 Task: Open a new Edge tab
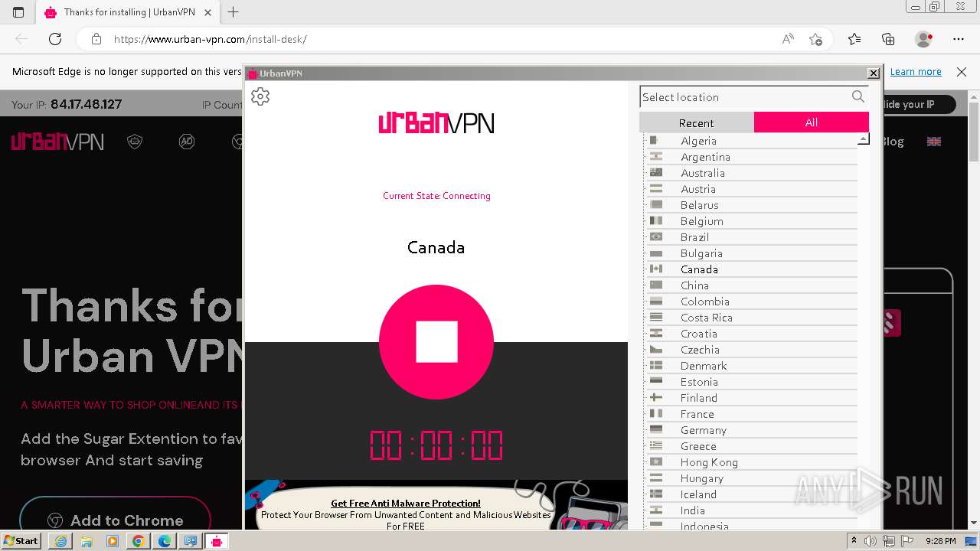pos(234,12)
